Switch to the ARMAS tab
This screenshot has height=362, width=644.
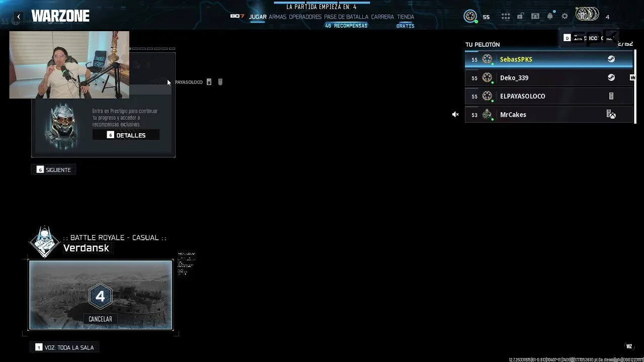point(277,17)
